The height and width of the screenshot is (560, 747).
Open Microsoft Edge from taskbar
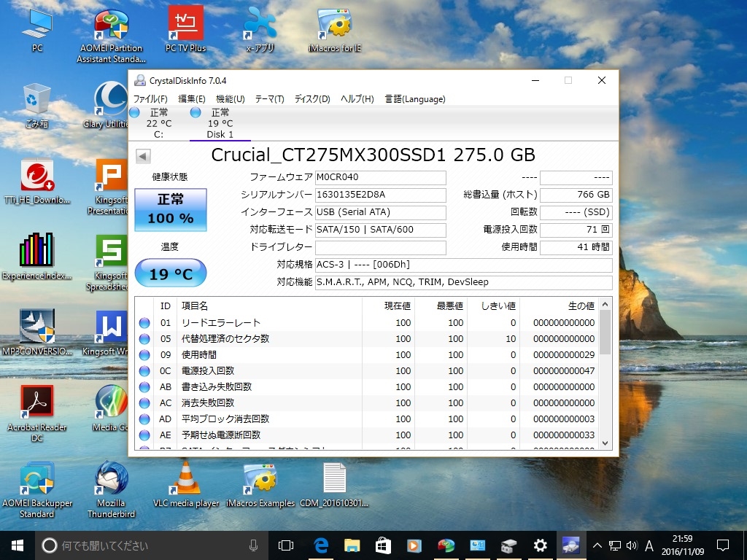[x=321, y=545]
